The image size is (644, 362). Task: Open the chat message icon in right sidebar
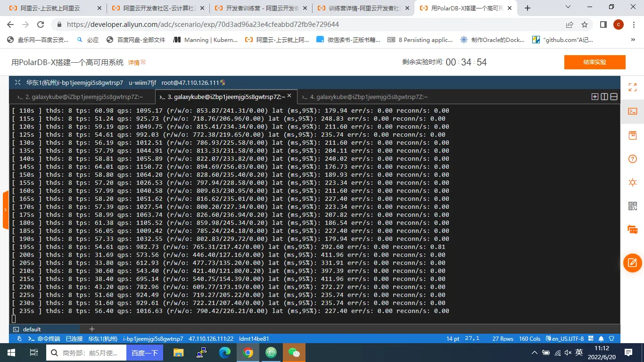click(632, 230)
